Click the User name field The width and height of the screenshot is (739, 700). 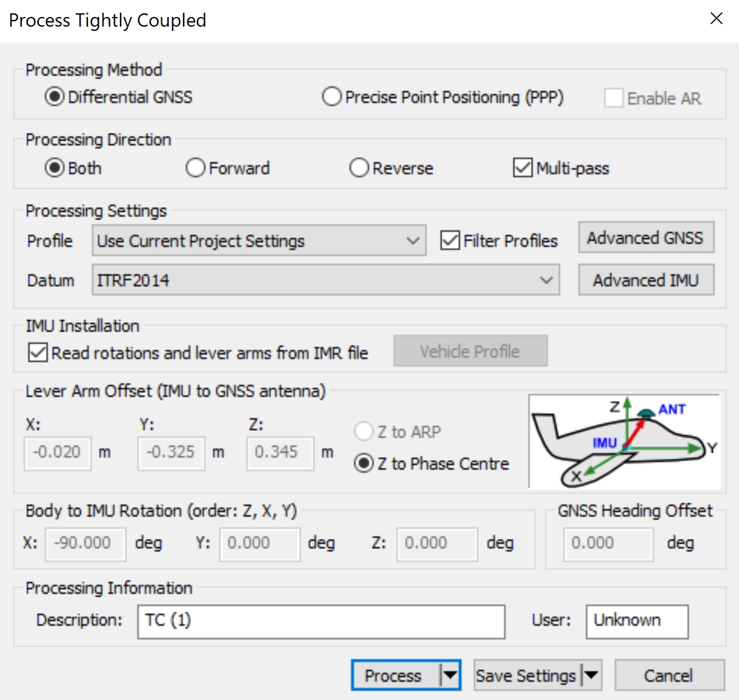pos(637,621)
